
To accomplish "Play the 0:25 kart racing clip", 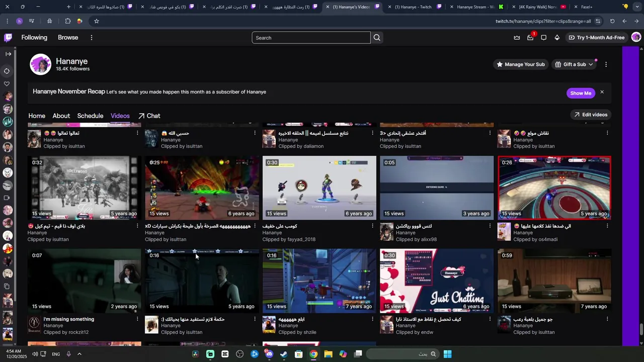I will 202,188.
